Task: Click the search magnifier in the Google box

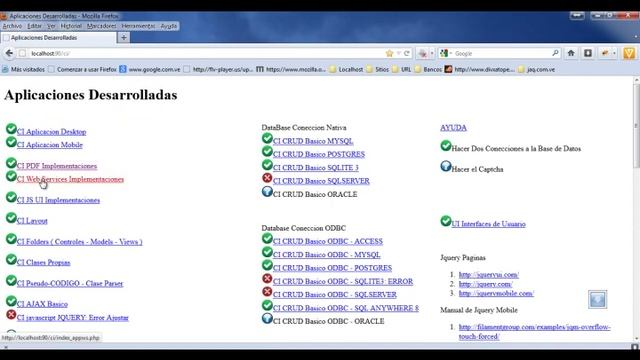Action: point(555,53)
